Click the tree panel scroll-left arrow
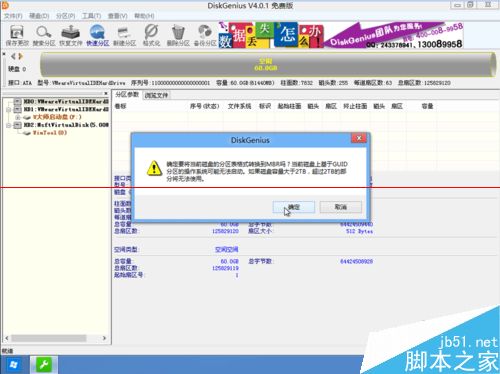 click(x=7, y=338)
